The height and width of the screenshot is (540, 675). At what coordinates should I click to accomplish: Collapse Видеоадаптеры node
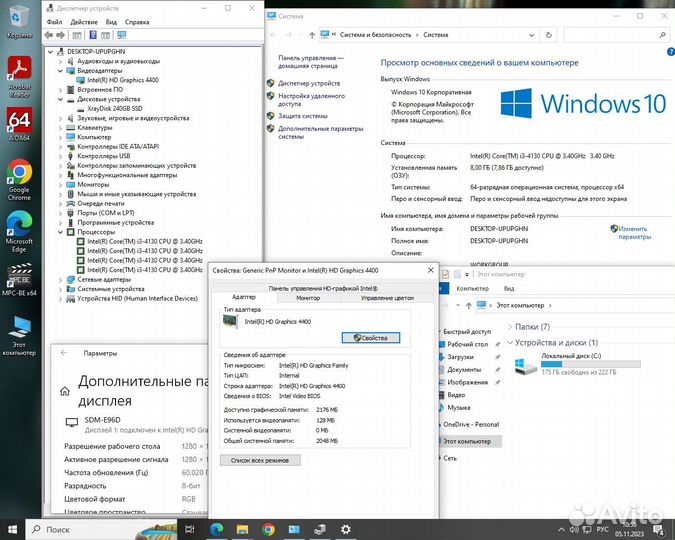[60, 71]
